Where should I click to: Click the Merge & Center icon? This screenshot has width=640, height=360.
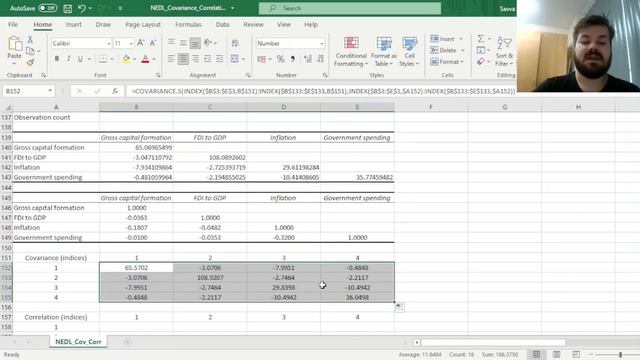(234, 59)
